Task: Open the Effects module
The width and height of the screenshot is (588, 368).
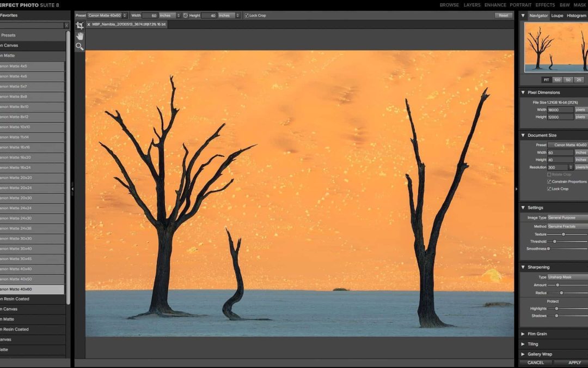Action: (x=545, y=5)
